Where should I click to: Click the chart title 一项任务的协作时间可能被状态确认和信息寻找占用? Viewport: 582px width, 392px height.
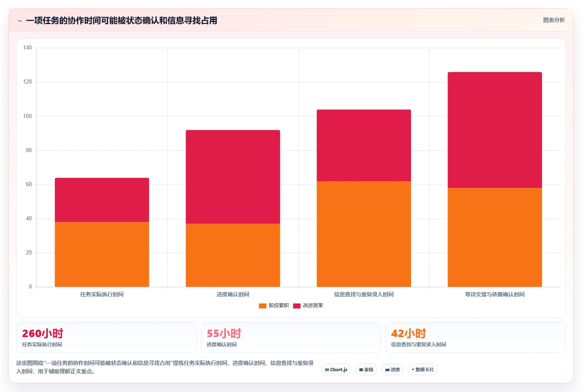[x=121, y=20]
